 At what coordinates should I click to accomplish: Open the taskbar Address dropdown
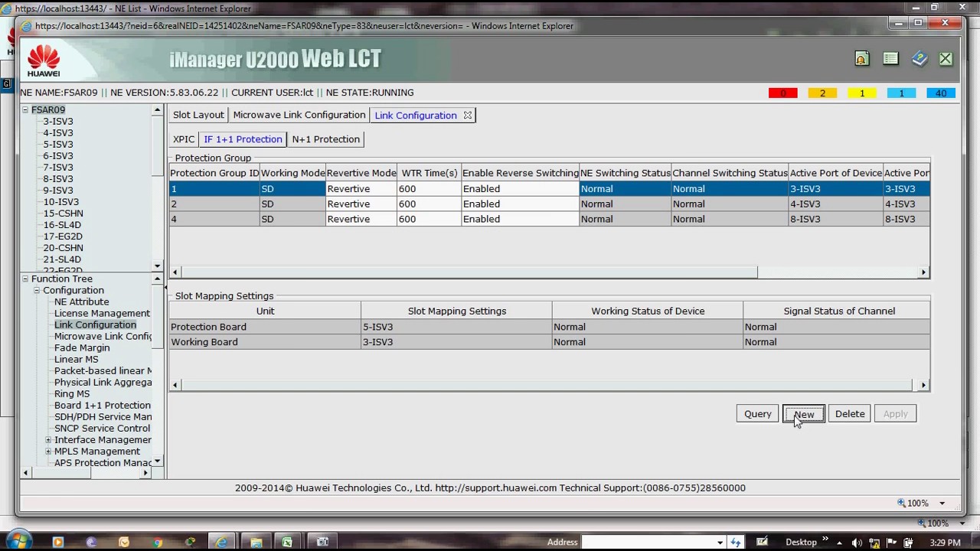(x=720, y=543)
